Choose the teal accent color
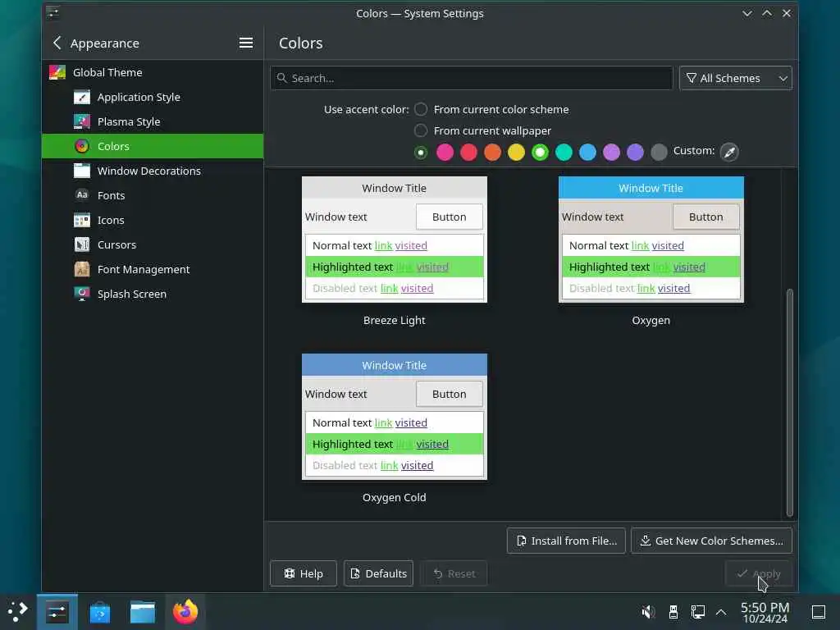The image size is (840, 630). pos(564,152)
